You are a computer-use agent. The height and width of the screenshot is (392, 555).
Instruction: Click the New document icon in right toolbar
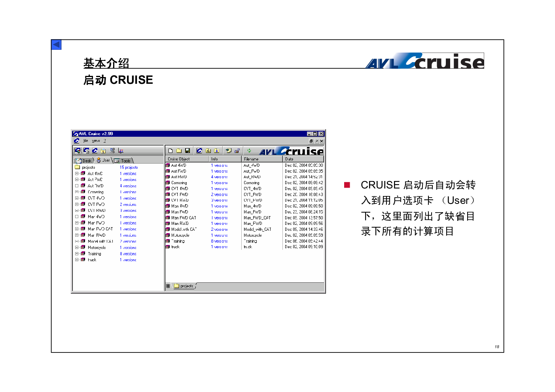(x=170, y=151)
